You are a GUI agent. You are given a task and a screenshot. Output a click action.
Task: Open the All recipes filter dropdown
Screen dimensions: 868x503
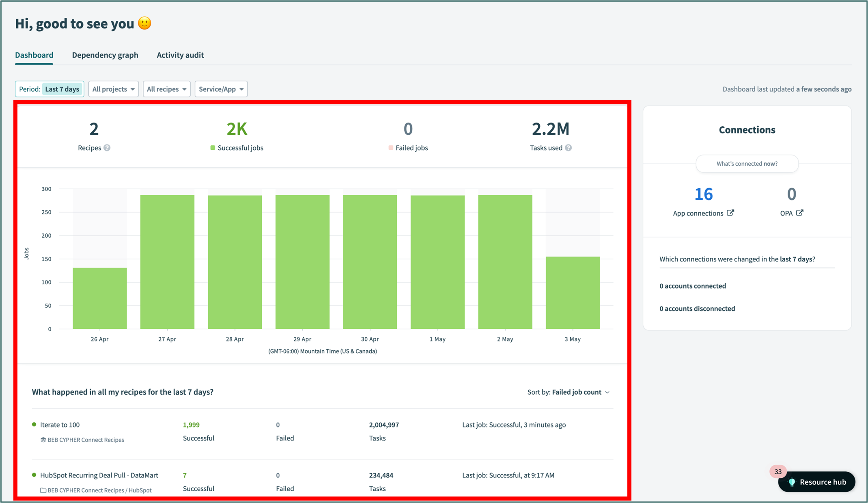tap(167, 89)
